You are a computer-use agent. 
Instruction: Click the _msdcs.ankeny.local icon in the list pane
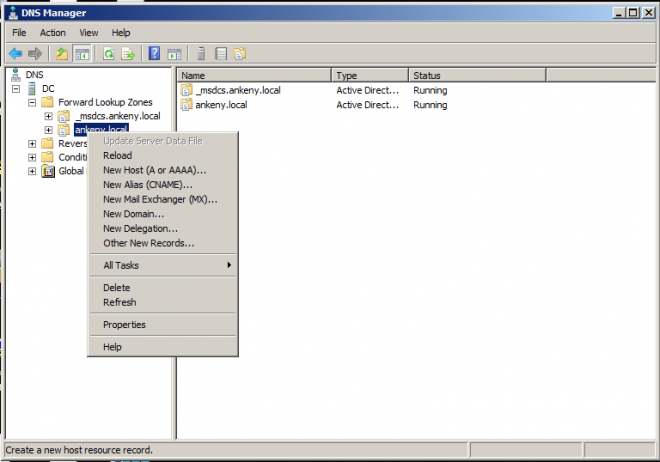pos(186,90)
